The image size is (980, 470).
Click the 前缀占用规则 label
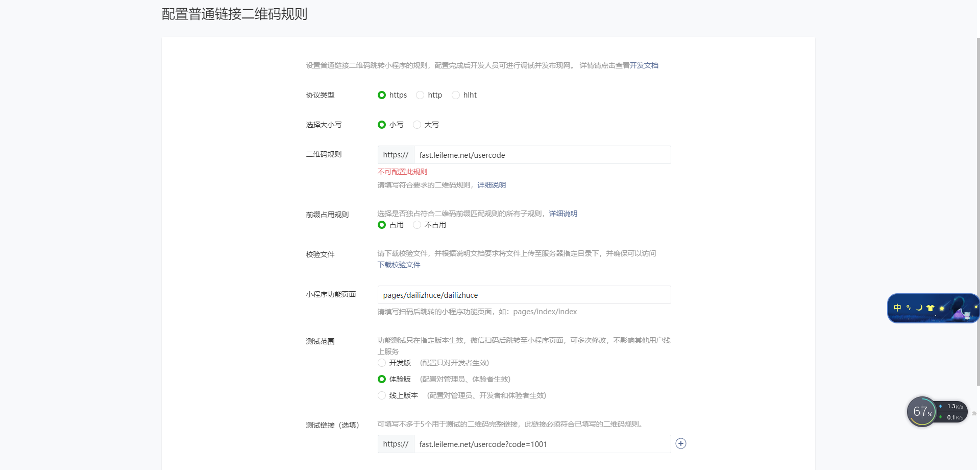(x=327, y=215)
